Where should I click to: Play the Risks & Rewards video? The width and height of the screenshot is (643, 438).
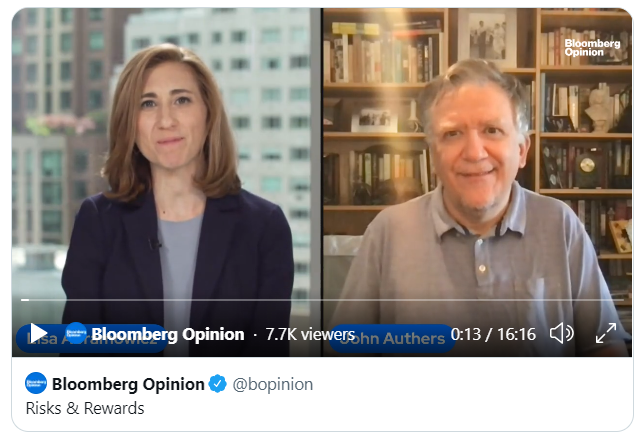(39, 333)
